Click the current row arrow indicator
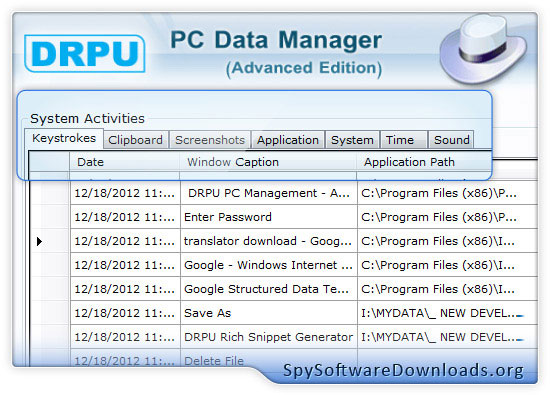This screenshot has width=550, height=395. coord(39,241)
